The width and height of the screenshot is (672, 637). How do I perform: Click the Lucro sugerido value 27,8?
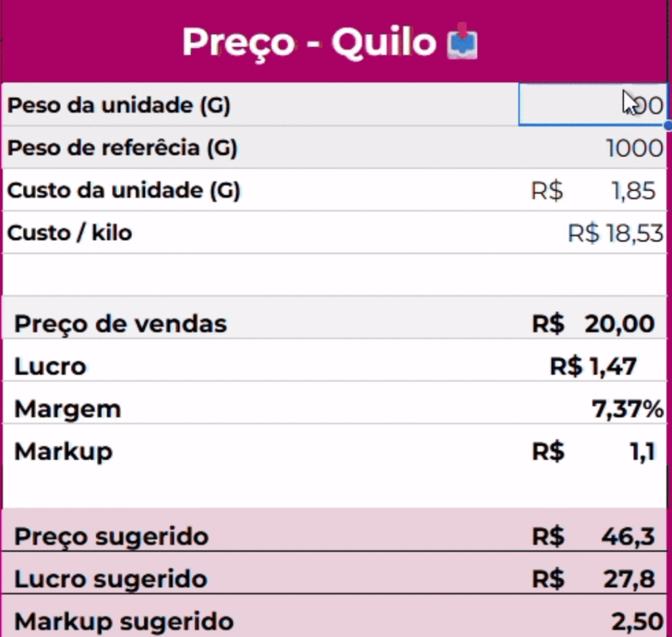coord(629,579)
